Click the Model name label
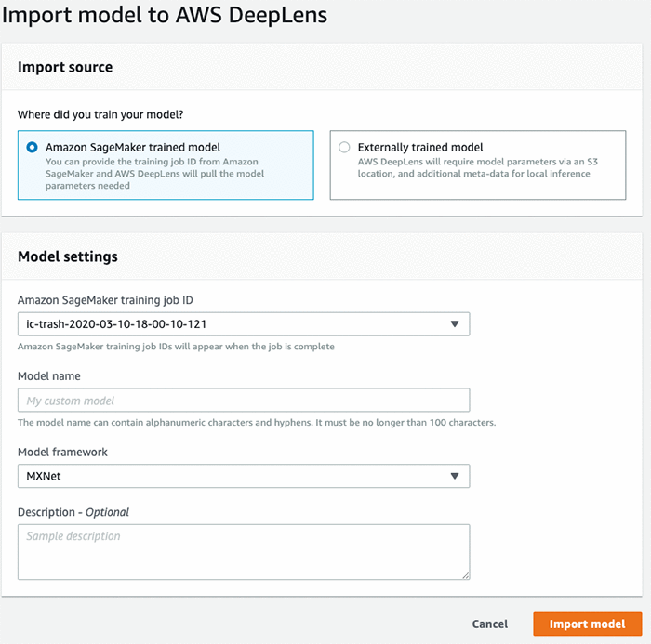This screenshot has height=644, width=651. click(x=48, y=375)
